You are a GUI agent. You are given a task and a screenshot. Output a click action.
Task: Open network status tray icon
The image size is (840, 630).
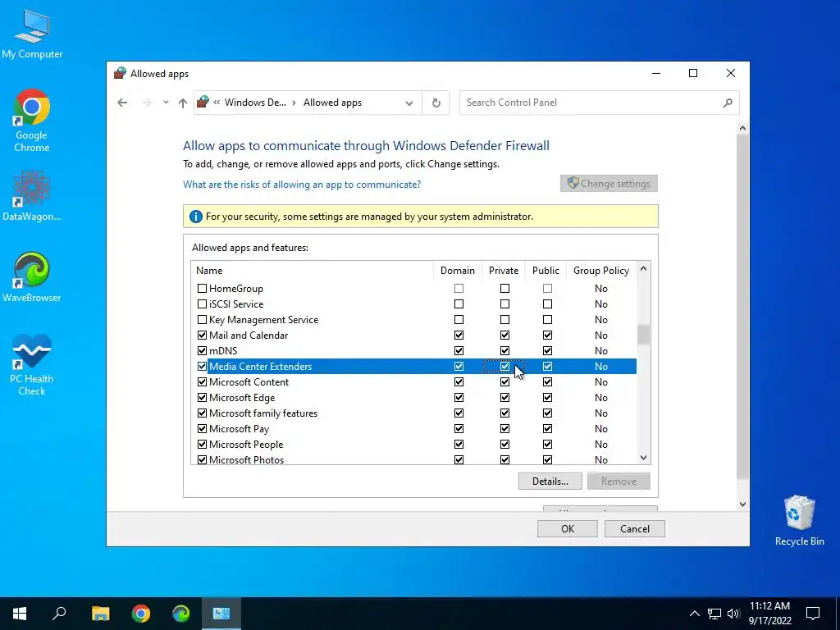pos(714,614)
